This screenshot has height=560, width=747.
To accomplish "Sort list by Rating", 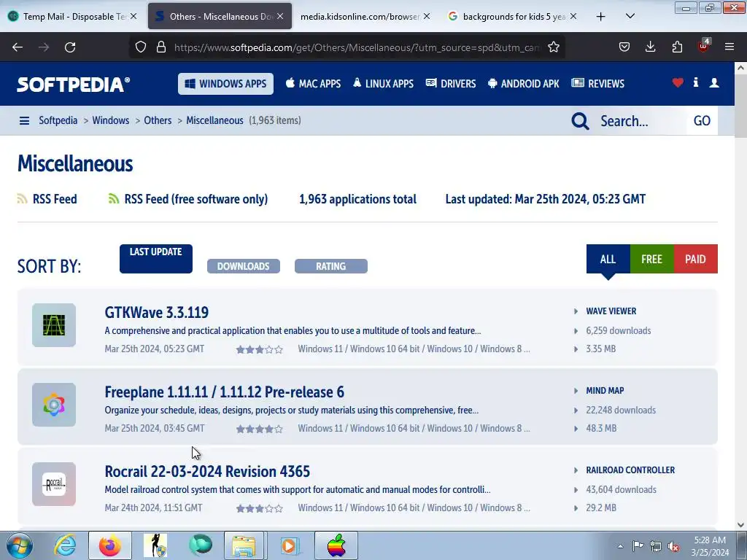I will [x=331, y=266].
